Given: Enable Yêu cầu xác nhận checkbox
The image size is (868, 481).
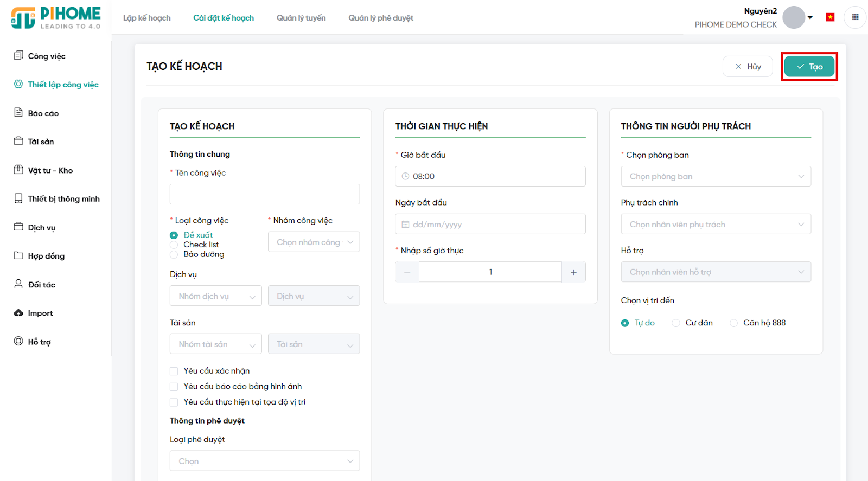Looking at the screenshot, I should pyautogui.click(x=174, y=371).
